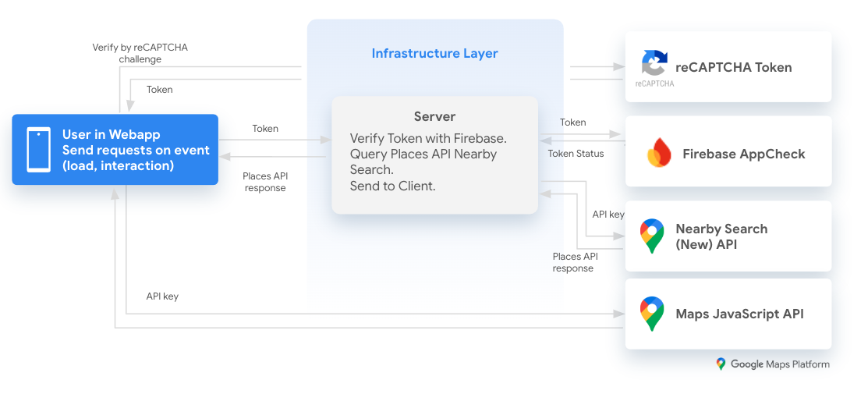The image size is (868, 394).
Task: Click the "Google Maps Platform" wordmark text
Action: [780, 364]
